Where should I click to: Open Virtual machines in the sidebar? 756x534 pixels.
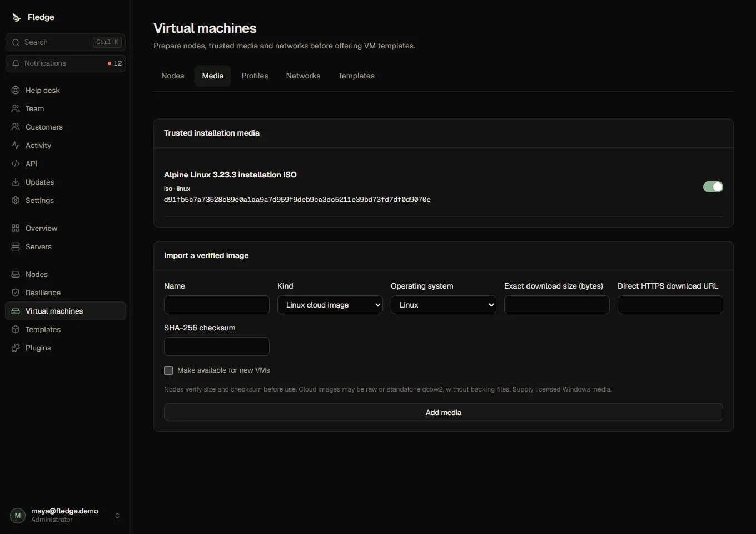[x=66, y=311]
